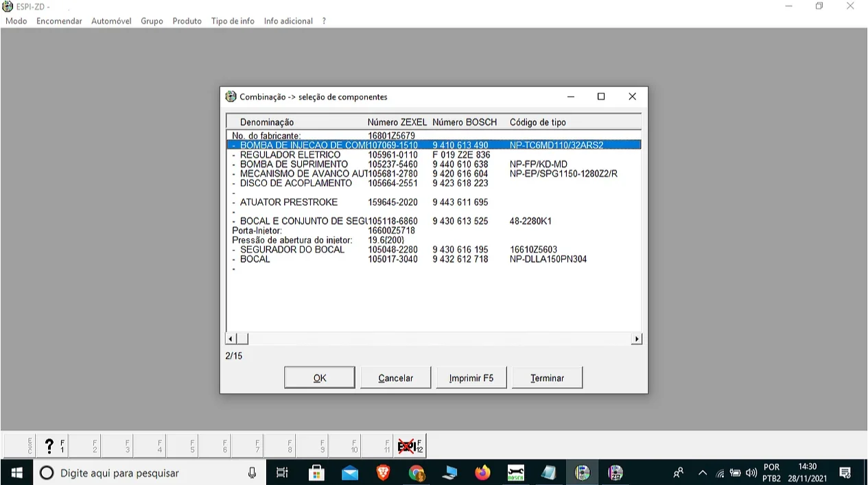Click the volume speaker tray icon
The height and width of the screenshot is (485, 868).
pos(751,473)
